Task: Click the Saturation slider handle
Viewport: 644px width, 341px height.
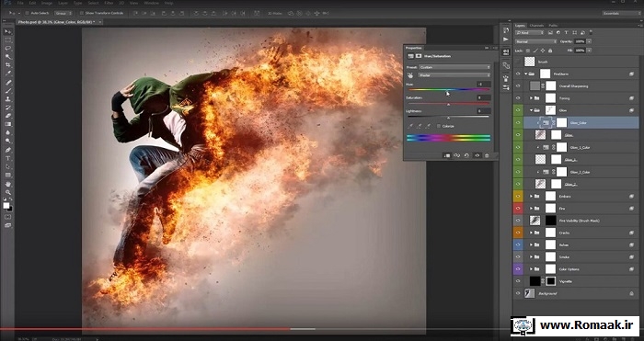Action: (x=449, y=105)
